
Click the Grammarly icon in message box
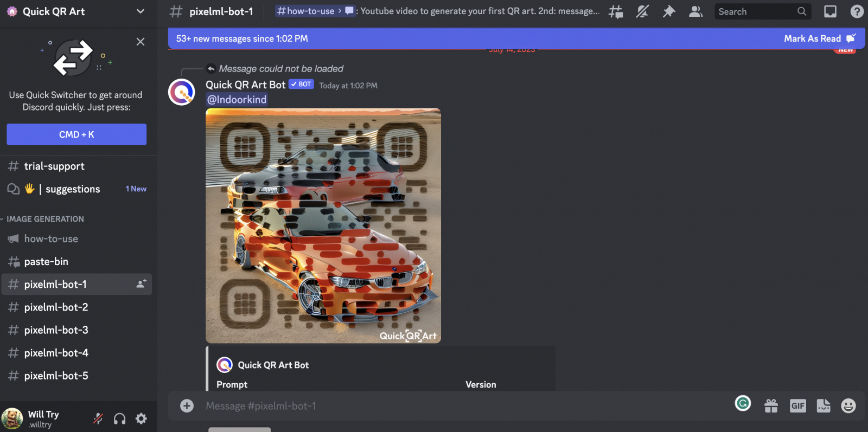click(x=743, y=403)
